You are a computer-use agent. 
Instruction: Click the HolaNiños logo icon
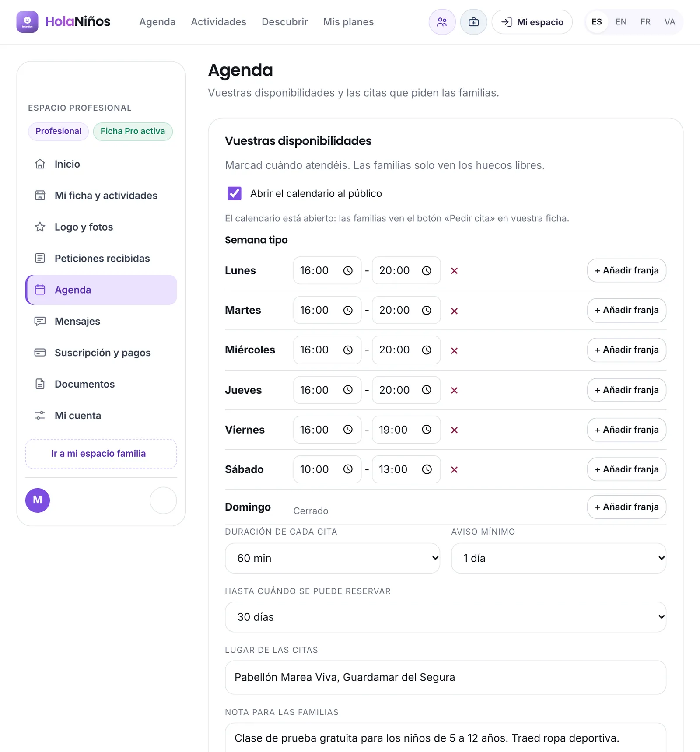[x=27, y=22]
